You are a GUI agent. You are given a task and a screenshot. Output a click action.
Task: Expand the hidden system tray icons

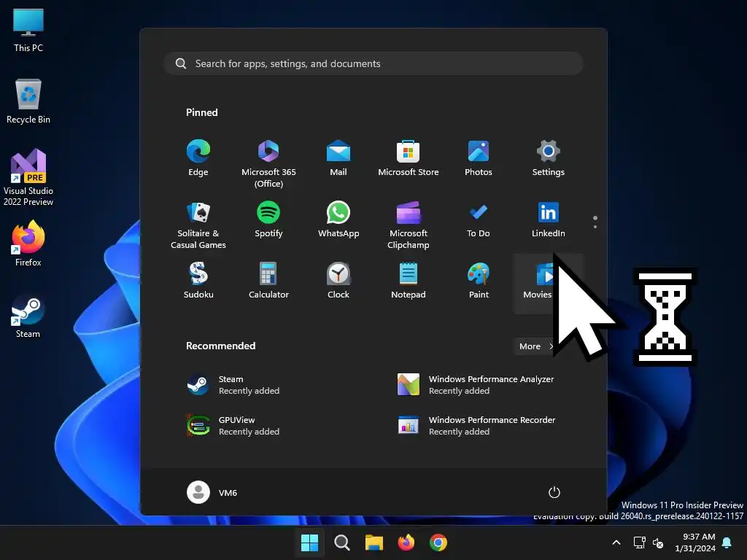click(x=616, y=542)
